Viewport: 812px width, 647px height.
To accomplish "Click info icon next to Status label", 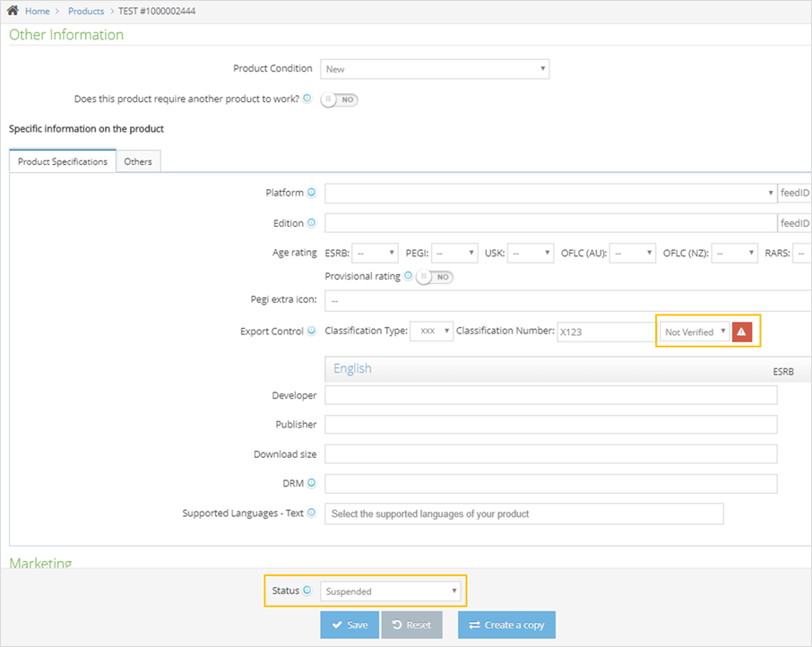I will (307, 591).
